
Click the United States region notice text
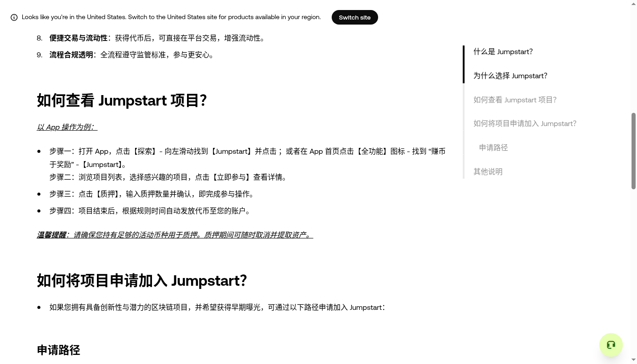171,17
